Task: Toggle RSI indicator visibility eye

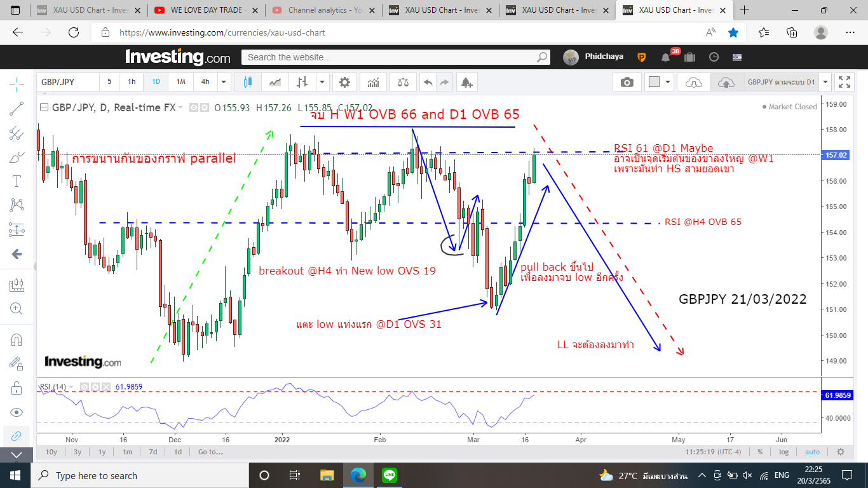Action: (84, 386)
